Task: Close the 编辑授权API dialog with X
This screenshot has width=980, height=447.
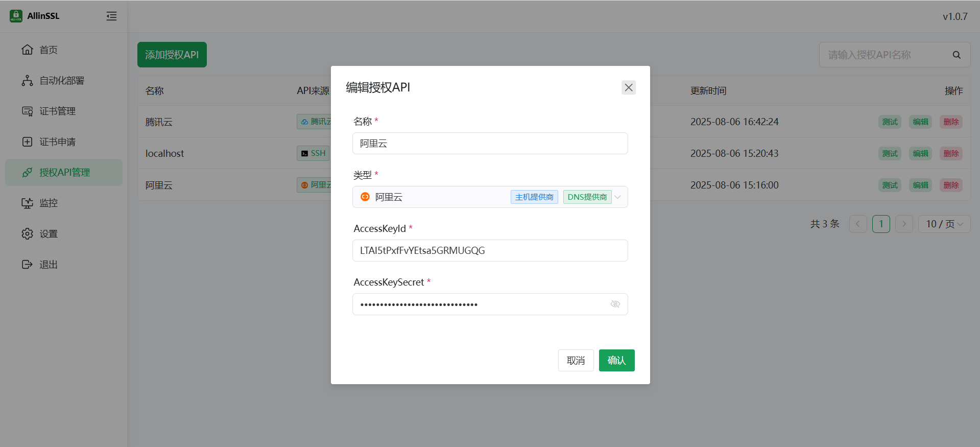Action: point(628,87)
